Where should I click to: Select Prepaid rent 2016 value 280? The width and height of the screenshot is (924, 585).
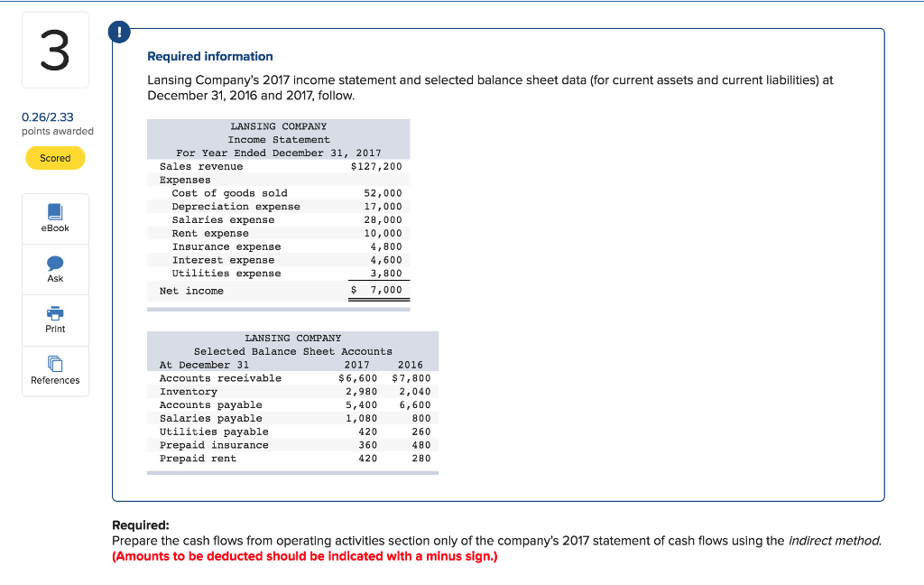[421, 459]
